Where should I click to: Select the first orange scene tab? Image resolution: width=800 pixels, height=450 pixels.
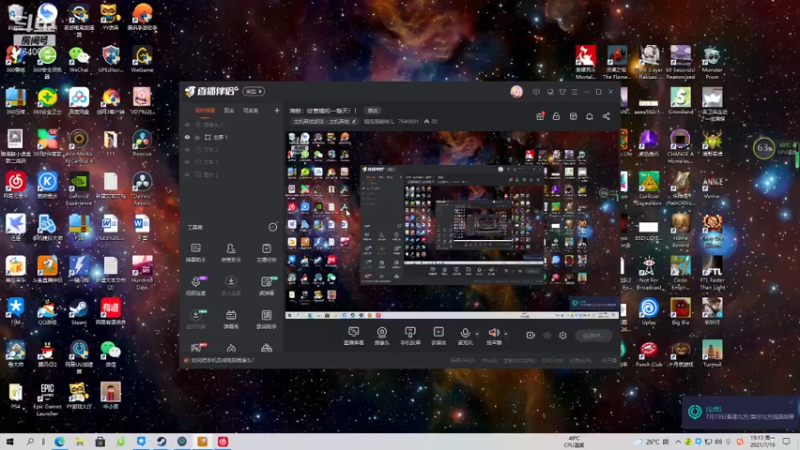pos(205,111)
